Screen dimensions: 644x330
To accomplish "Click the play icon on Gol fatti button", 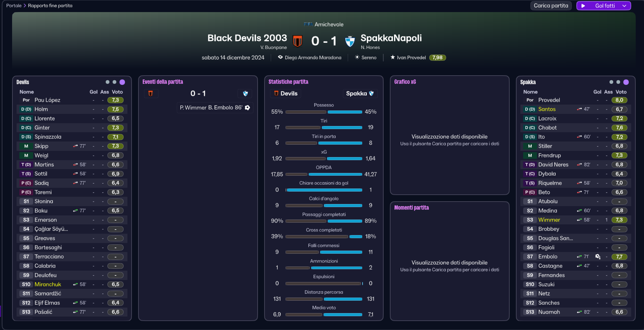I will (583, 6).
